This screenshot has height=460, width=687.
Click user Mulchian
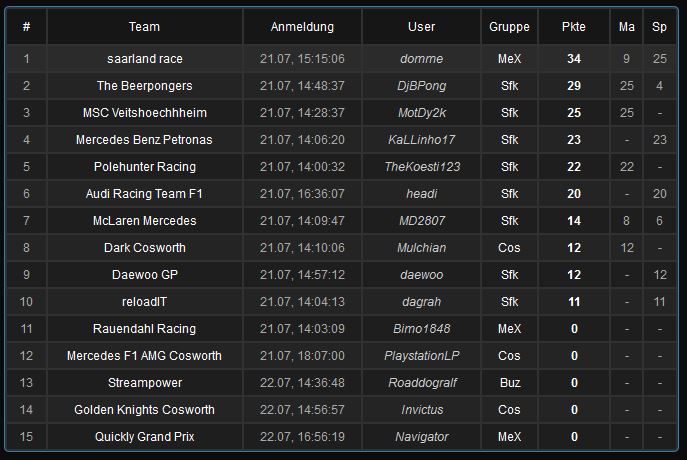(421, 248)
